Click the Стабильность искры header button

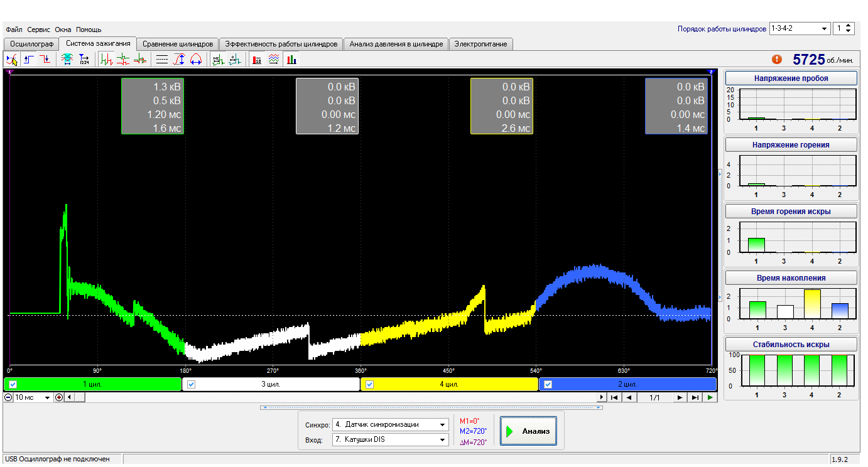tap(791, 344)
